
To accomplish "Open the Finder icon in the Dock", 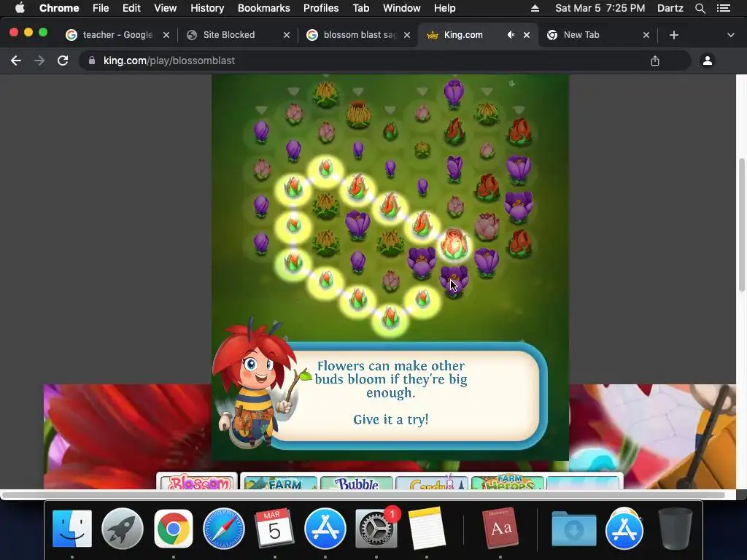I will (x=72, y=529).
